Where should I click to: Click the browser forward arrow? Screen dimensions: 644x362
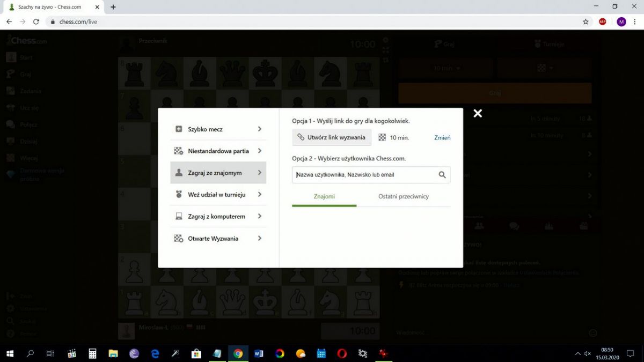[23, 22]
